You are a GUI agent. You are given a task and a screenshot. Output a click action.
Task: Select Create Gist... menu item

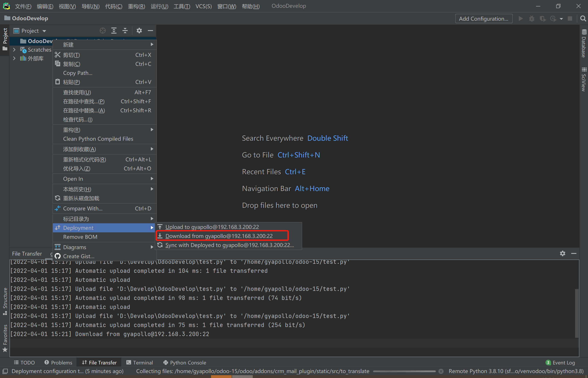tap(105, 256)
